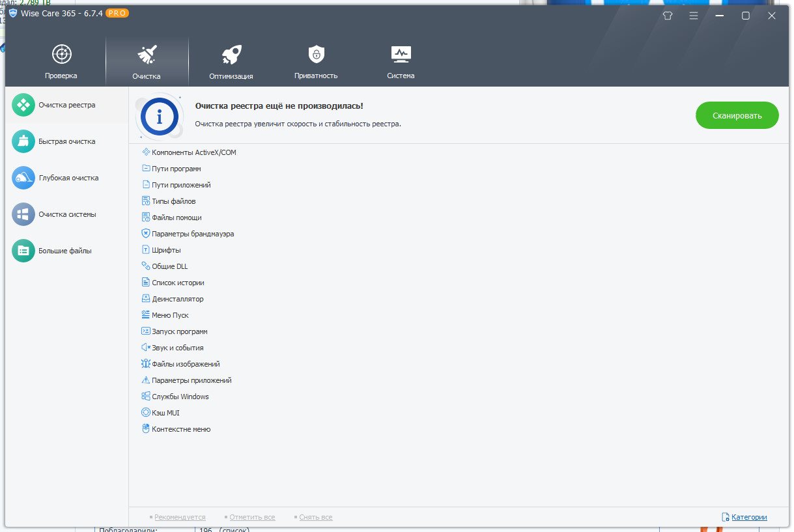The width and height of the screenshot is (794, 532).
Task: Click the Рекомендуется link
Action: coord(180,517)
